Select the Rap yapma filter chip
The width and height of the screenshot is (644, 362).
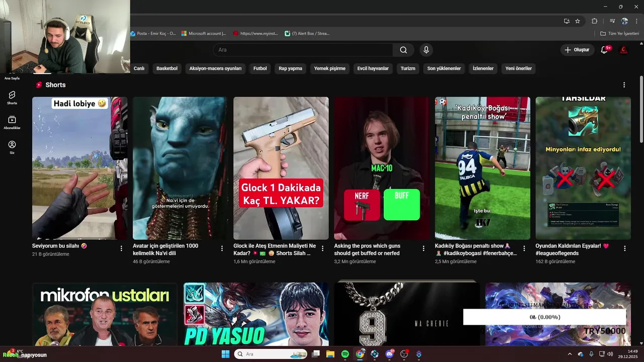(290, 68)
